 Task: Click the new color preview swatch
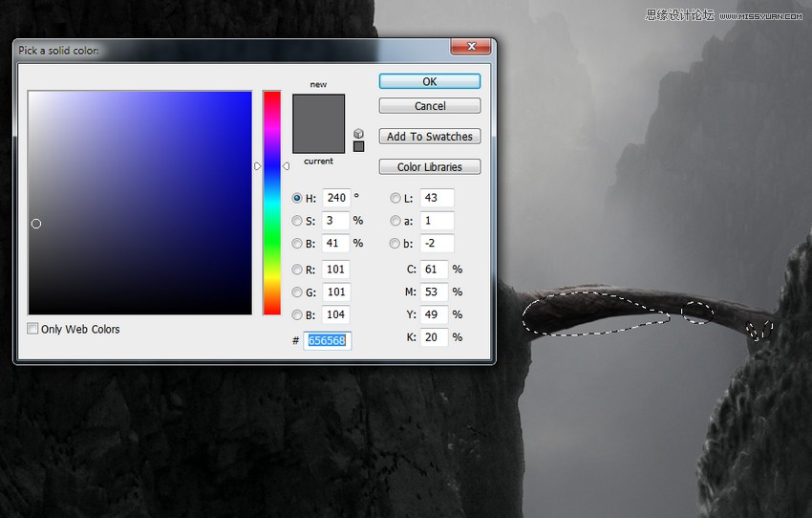(318, 109)
